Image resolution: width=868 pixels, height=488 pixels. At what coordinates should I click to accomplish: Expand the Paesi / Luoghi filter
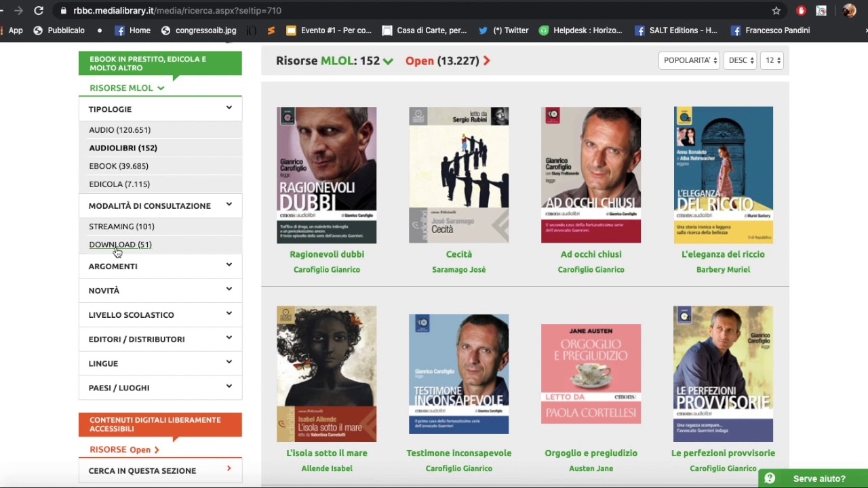160,388
